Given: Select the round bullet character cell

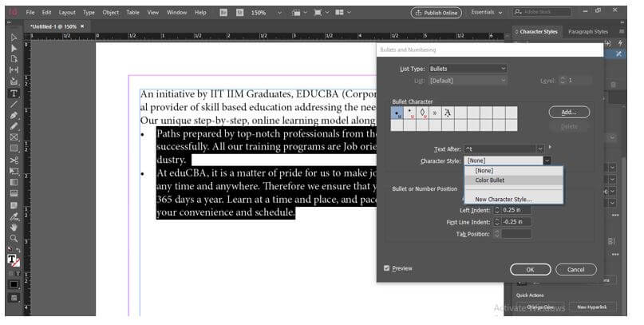Looking at the screenshot, I should (397, 113).
